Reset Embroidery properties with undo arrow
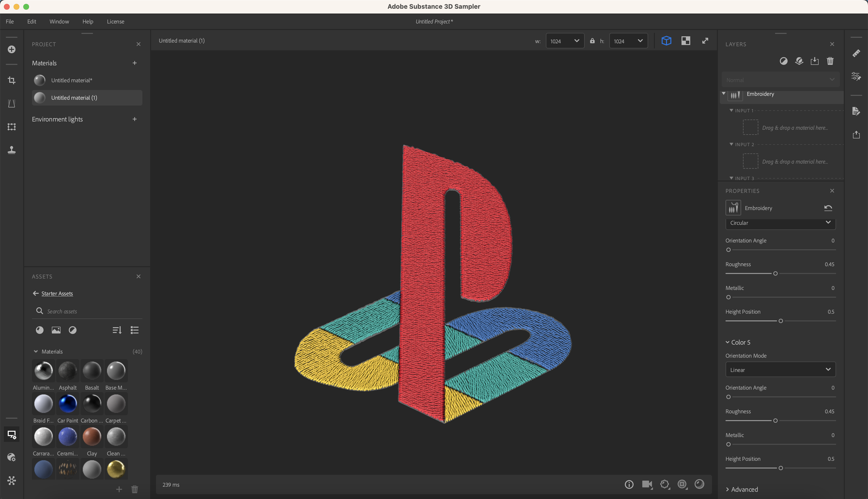This screenshot has width=868, height=499. point(828,208)
